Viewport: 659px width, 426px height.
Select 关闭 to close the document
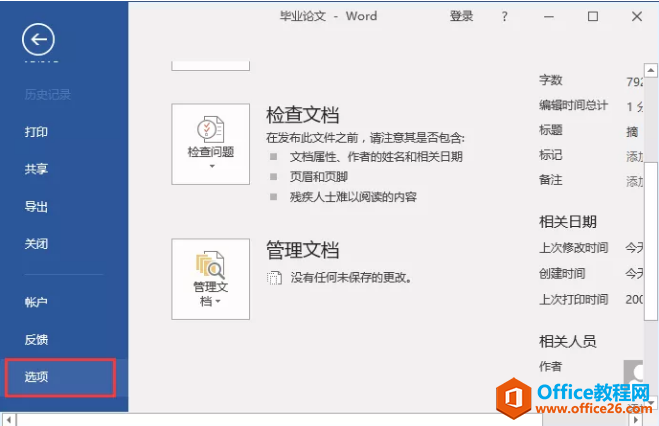[36, 244]
